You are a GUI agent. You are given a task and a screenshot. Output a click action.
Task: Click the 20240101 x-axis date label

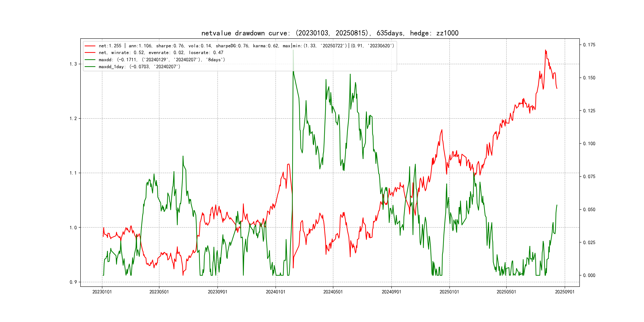(275, 292)
